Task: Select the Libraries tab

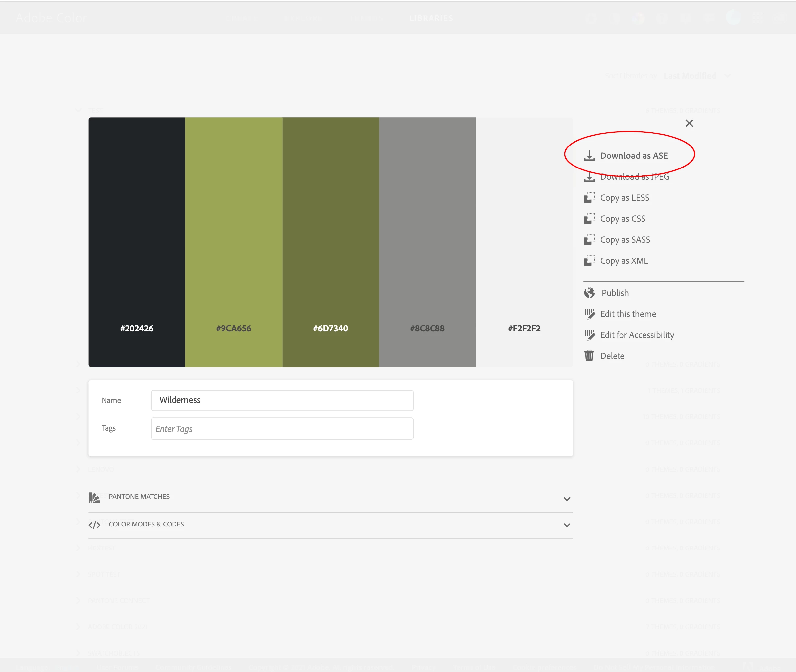Action: tap(431, 18)
